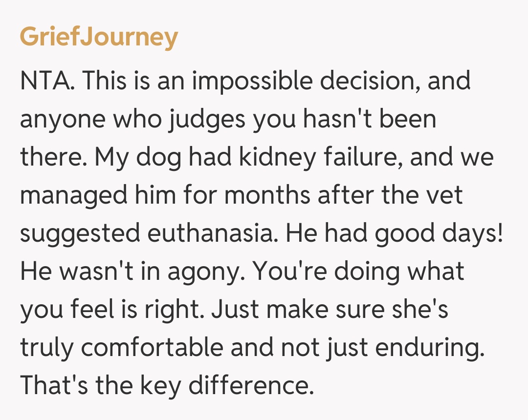Click the word "enduring" in the comment
The image size is (528, 420).
(430, 347)
